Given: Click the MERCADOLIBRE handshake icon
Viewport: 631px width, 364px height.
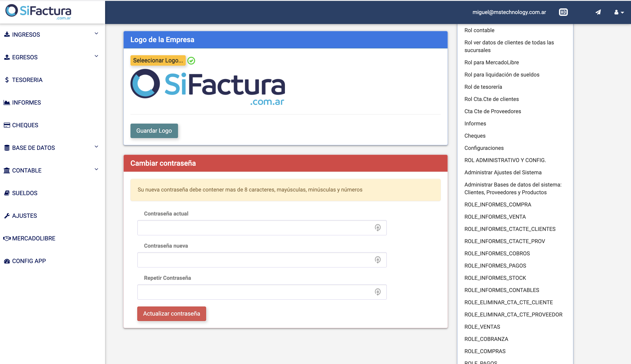Looking at the screenshot, I should tap(7, 238).
